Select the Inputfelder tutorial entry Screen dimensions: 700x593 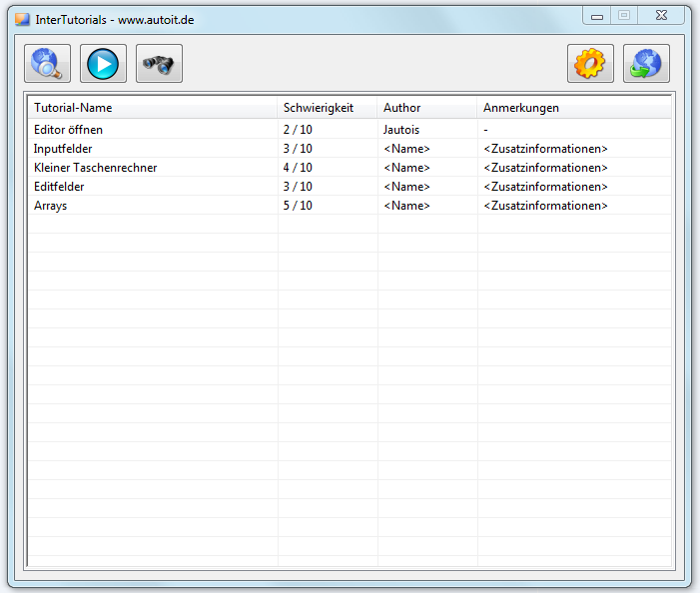tap(63, 149)
